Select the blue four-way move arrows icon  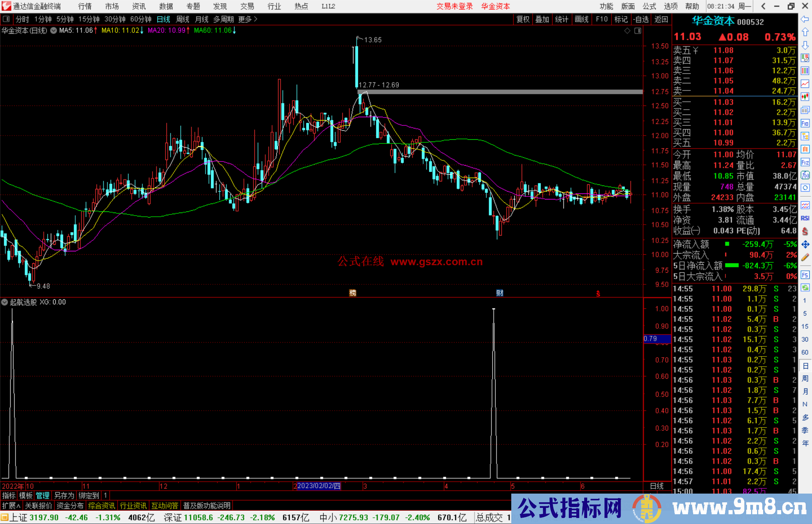[805, 245]
